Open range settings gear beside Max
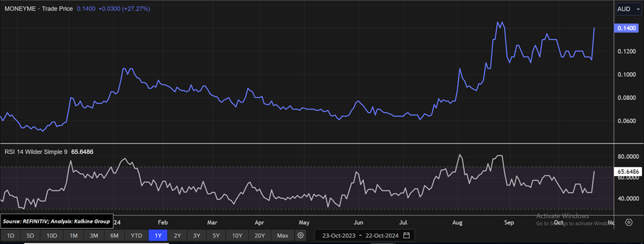Image resolution: width=644 pixels, height=244 pixels. 301,235
